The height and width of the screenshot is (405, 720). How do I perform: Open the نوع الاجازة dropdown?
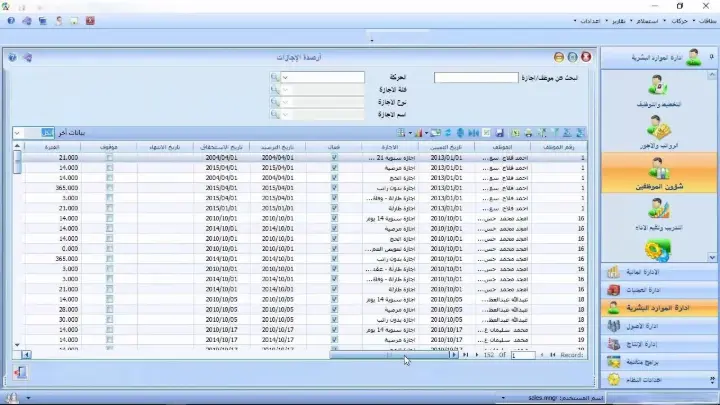click(285, 102)
